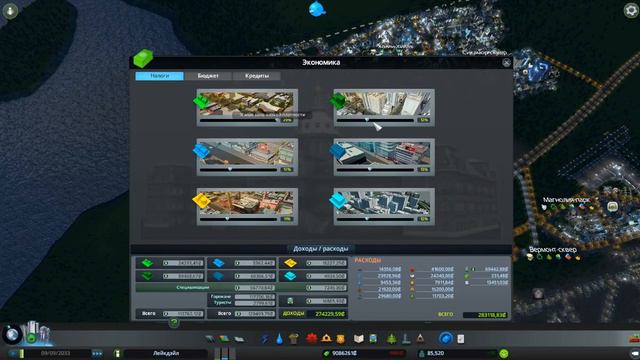This screenshot has height=360, width=640.
Task: Open the Public transport bus menu
Action: coord(373,339)
